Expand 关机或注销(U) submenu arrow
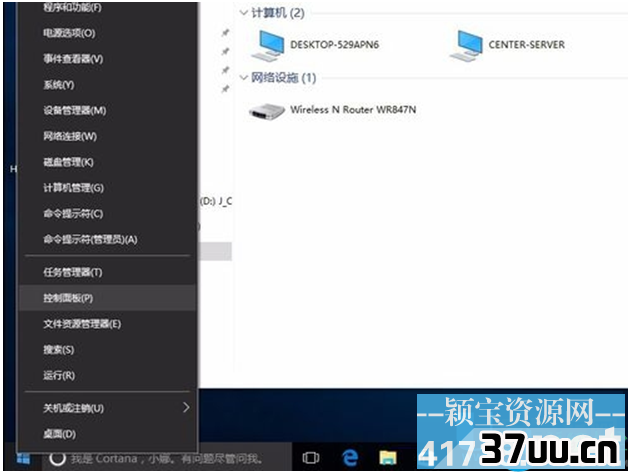Image resolution: width=630 pixels, height=474 pixels. tap(186, 408)
